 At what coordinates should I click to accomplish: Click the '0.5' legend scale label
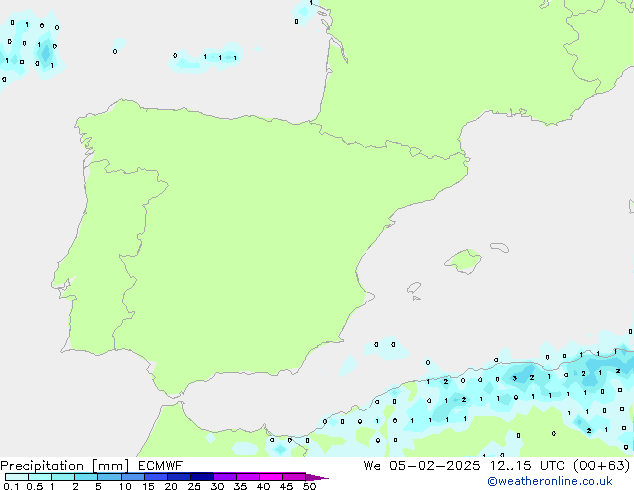tap(35, 486)
